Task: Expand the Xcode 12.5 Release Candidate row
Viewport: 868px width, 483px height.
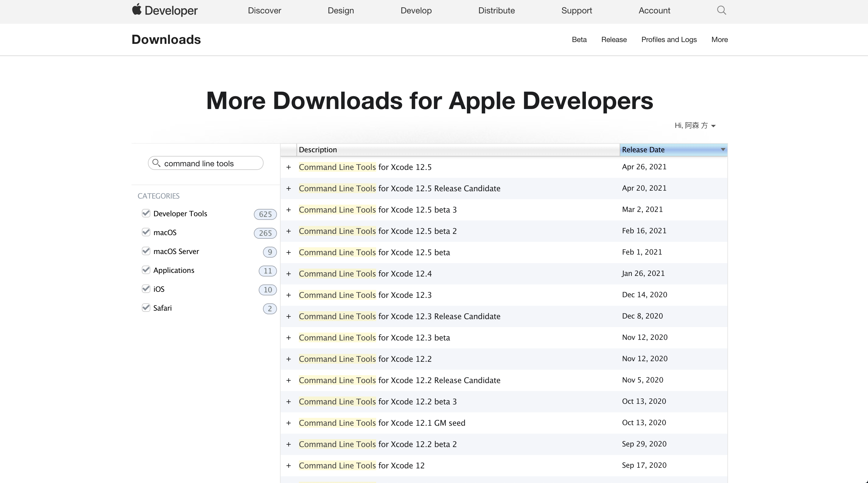Action: (289, 189)
